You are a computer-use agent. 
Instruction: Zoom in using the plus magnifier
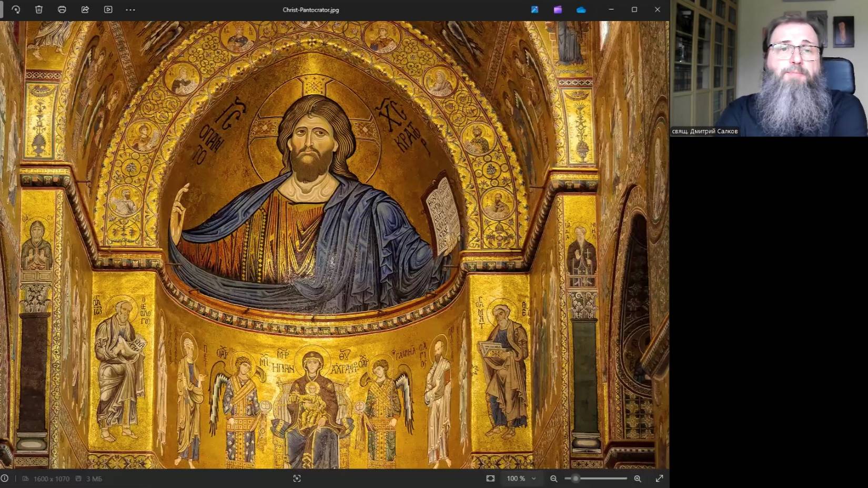[638, 479]
